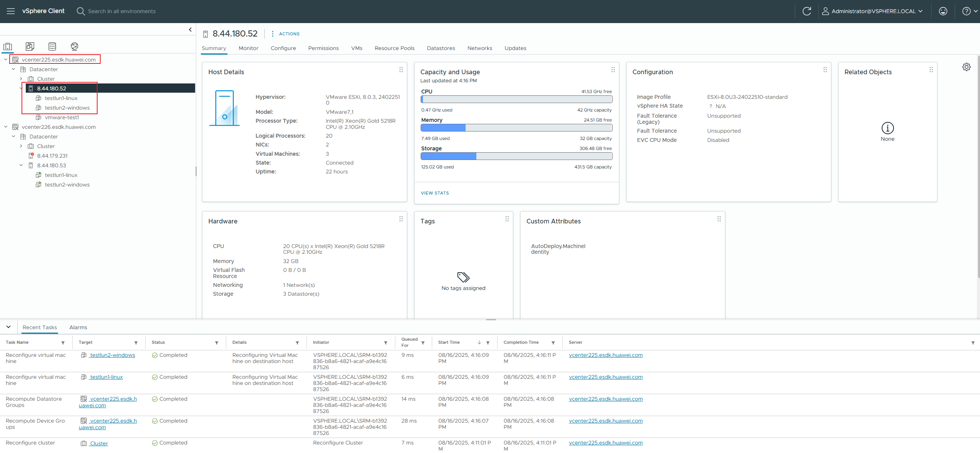980x453 pixels.
Task: Click the Related Objects card drag handle
Action: tap(931, 70)
